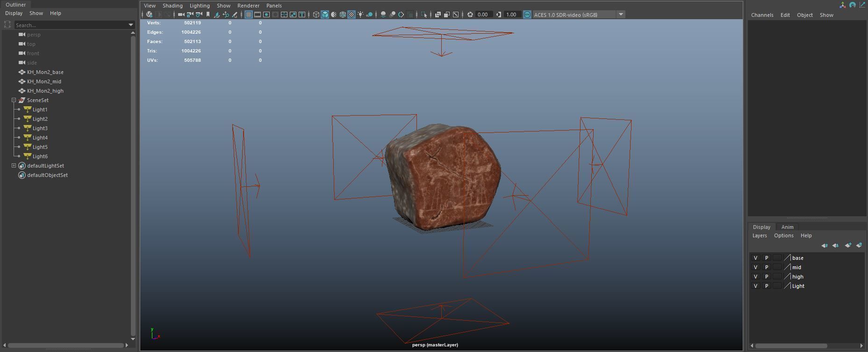Click smooth shade all cube icon
868x352 pixels.
click(325, 15)
